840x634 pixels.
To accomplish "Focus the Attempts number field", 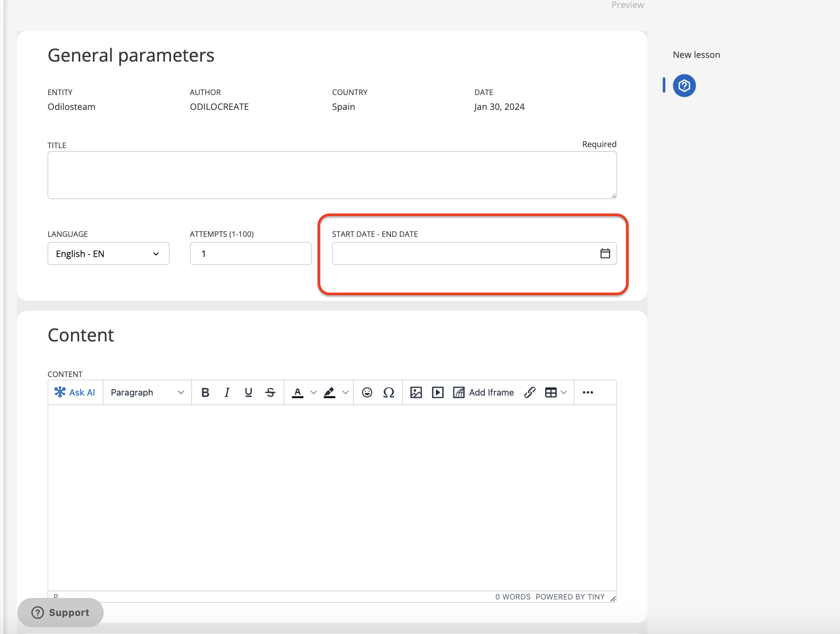I will pyautogui.click(x=251, y=254).
